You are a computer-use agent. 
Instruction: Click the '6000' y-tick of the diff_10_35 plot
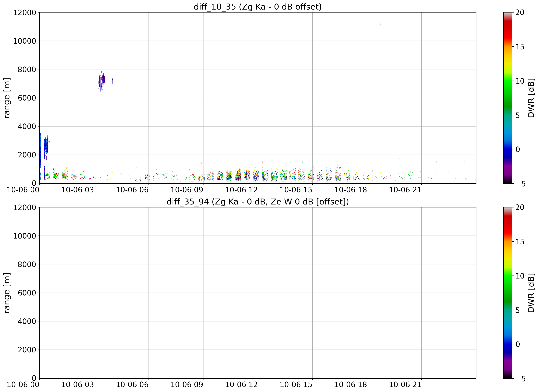(x=27, y=98)
